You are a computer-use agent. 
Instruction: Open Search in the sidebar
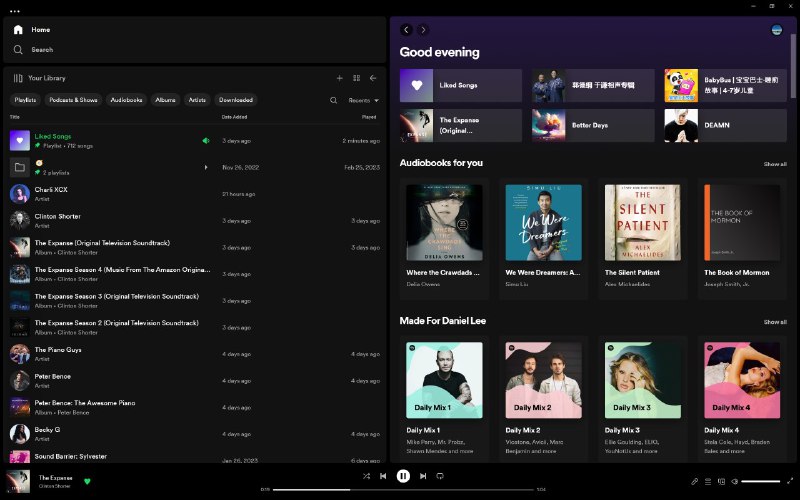tap(34, 49)
